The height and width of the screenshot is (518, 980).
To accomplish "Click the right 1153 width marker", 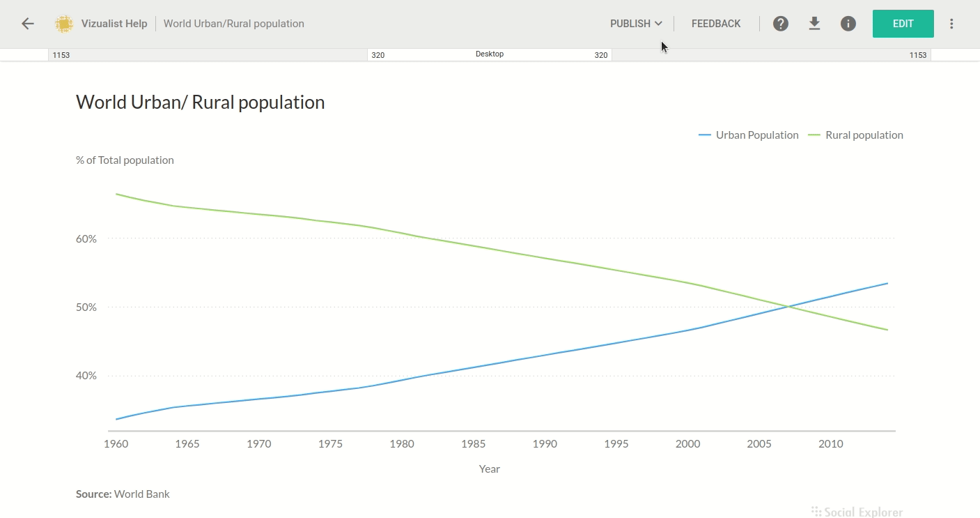I will [x=917, y=55].
